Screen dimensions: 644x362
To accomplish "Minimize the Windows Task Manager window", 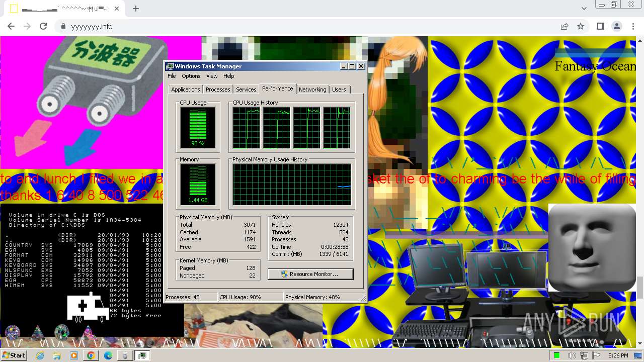I will click(x=344, y=66).
